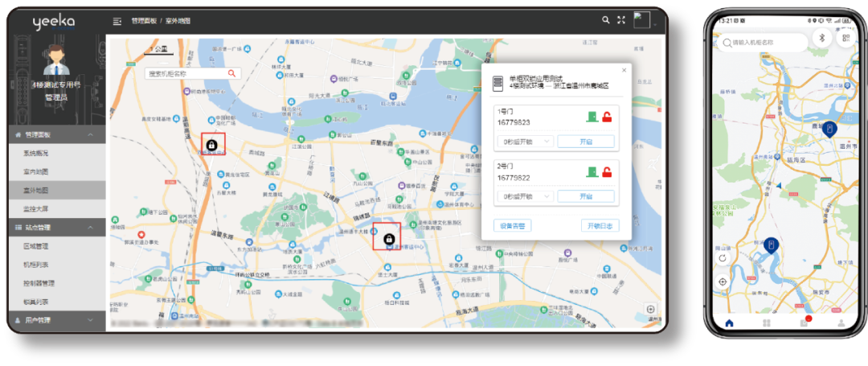This screenshot has height=366, width=868.
Task: Click the lock marker in map center
Action: click(388, 239)
